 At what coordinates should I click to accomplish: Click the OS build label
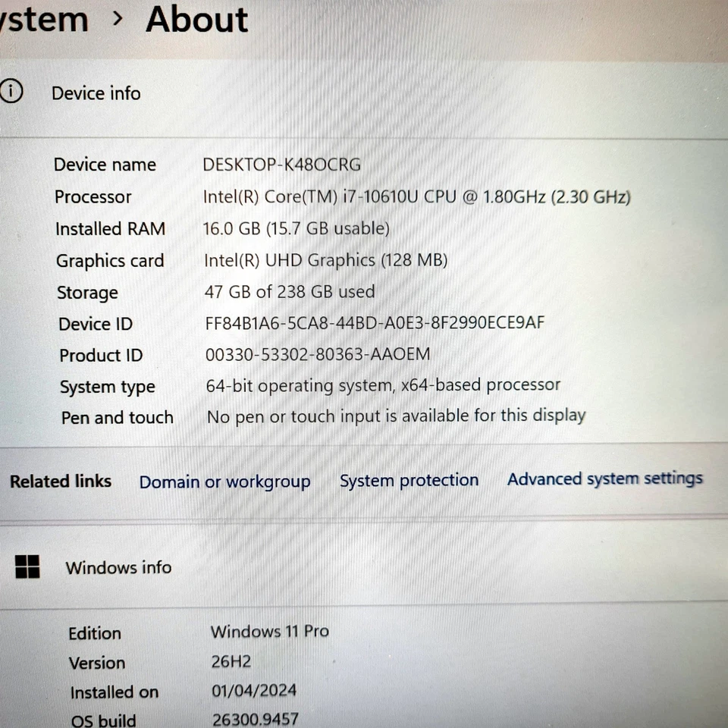pos(103,720)
